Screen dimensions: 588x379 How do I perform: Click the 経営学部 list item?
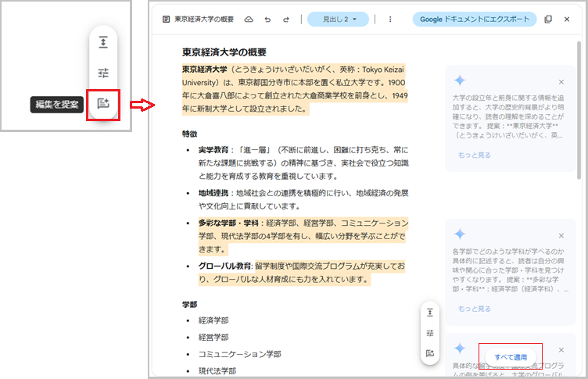213,338
